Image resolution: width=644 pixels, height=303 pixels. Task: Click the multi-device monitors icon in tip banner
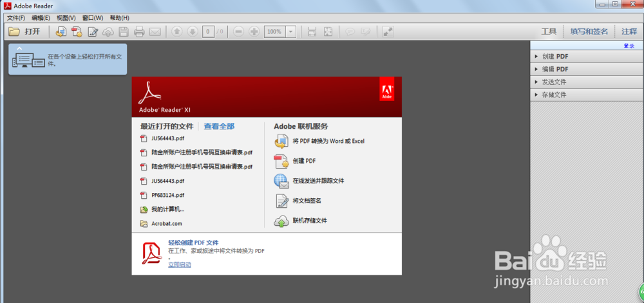[x=29, y=60]
